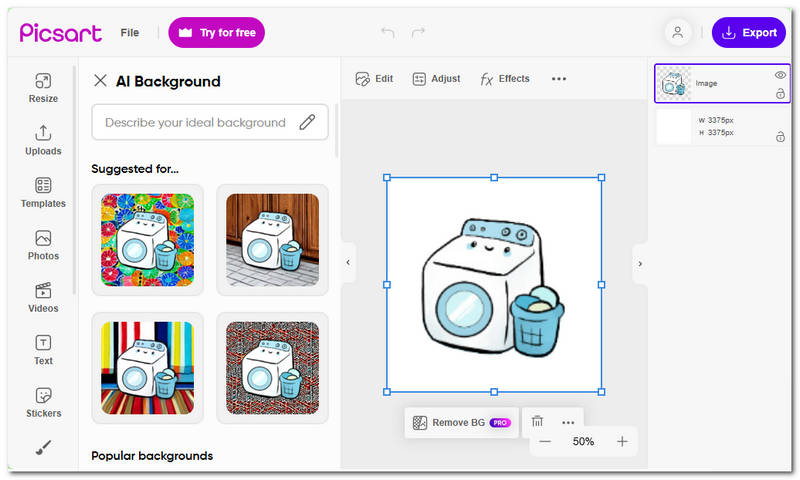Open the Stickers panel

pyautogui.click(x=43, y=402)
